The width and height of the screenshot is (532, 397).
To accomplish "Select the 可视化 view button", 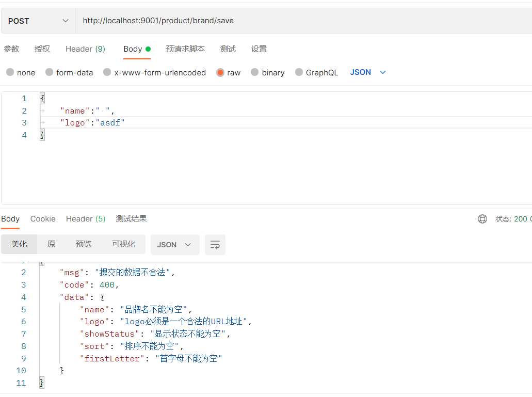I will tap(123, 244).
